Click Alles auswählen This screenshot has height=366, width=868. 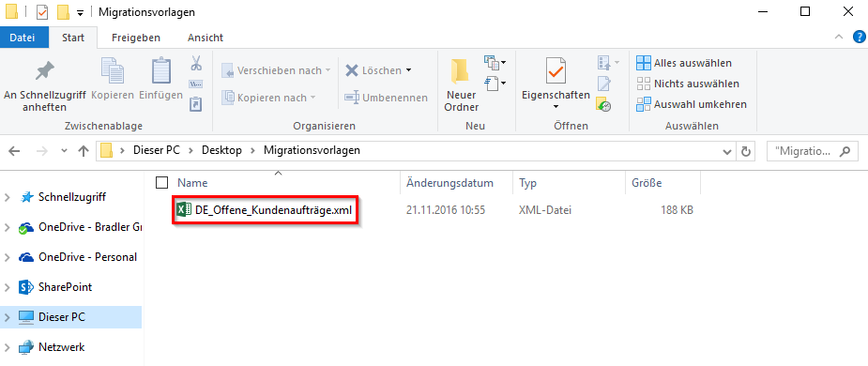[x=684, y=63]
